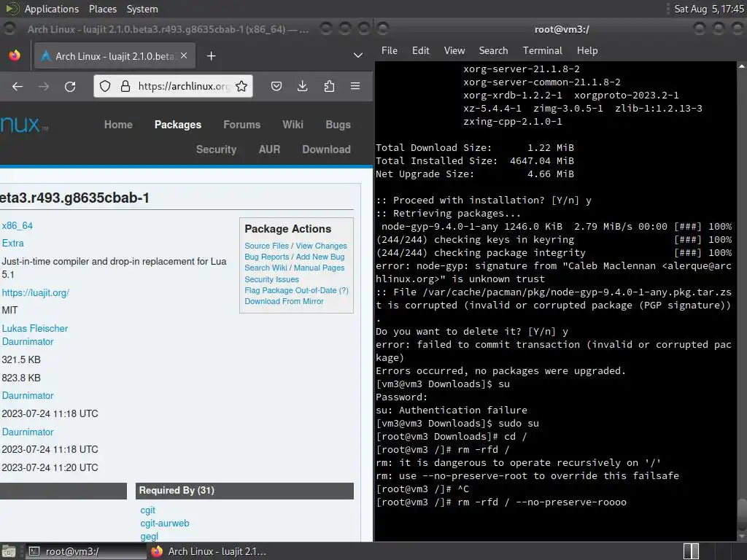Open Bug Reports link
The width and height of the screenshot is (747, 560).
click(267, 257)
